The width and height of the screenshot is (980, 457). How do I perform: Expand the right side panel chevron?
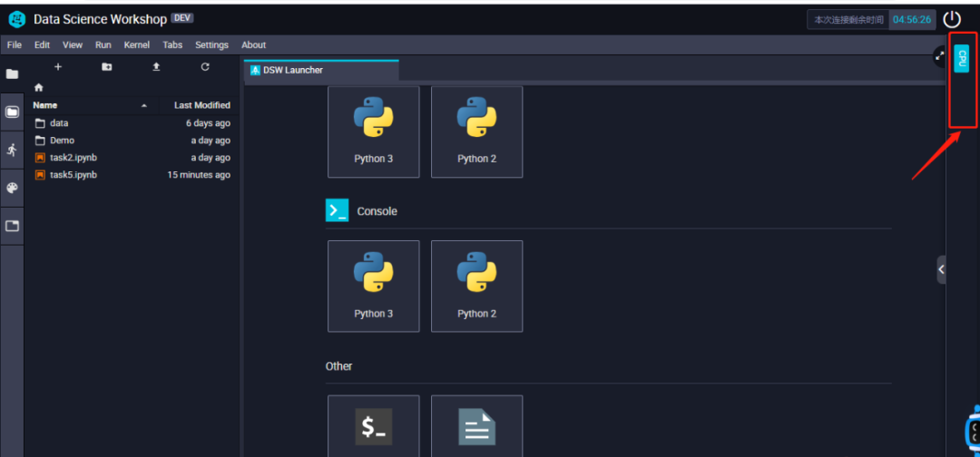[x=941, y=269]
